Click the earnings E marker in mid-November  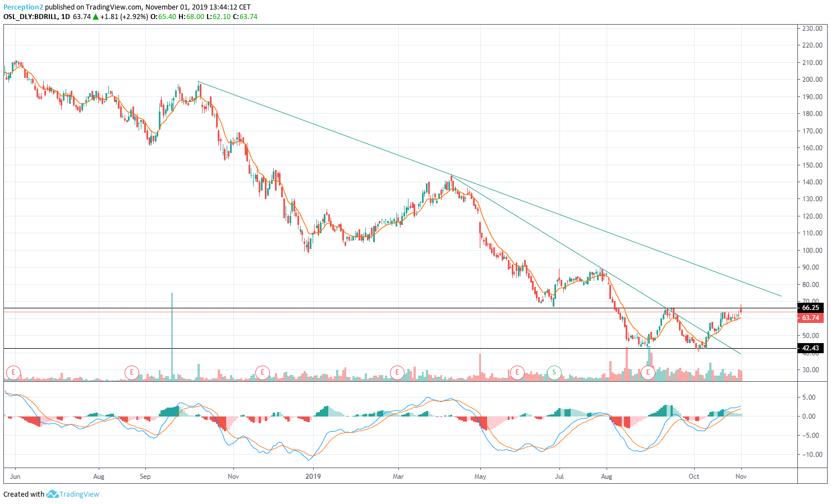point(261,372)
